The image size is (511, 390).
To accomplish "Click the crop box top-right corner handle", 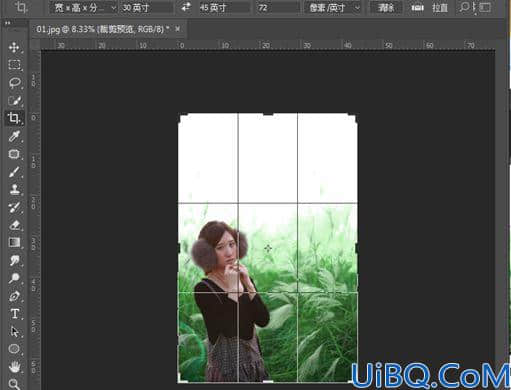I will click(353, 118).
